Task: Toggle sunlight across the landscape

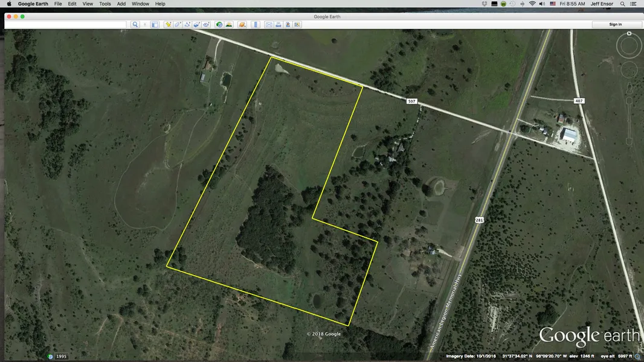Action: coord(229,25)
